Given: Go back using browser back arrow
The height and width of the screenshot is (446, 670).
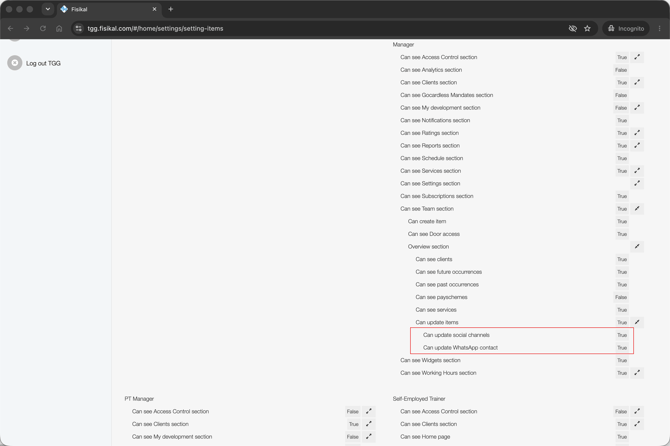Looking at the screenshot, I should tap(11, 29).
